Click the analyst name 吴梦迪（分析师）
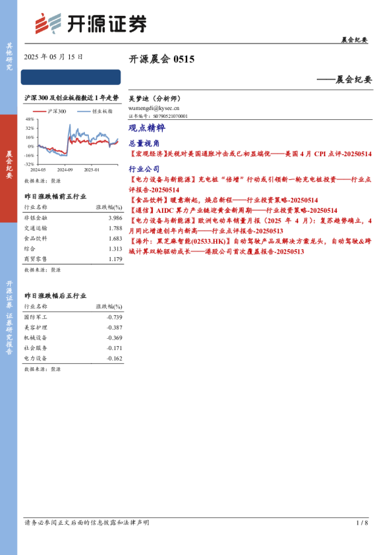Screen dimensions: 392x555 point(155,99)
